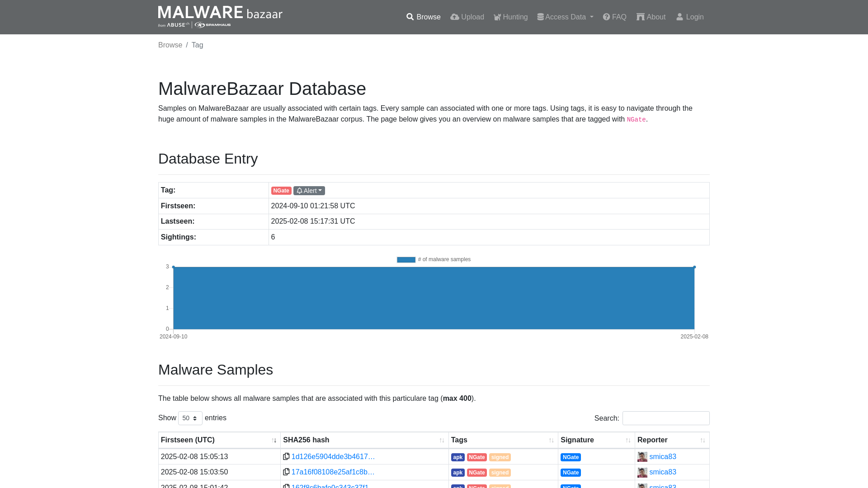This screenshot has height=488, width=868.
Task: Go to Login
Action: 689,17
